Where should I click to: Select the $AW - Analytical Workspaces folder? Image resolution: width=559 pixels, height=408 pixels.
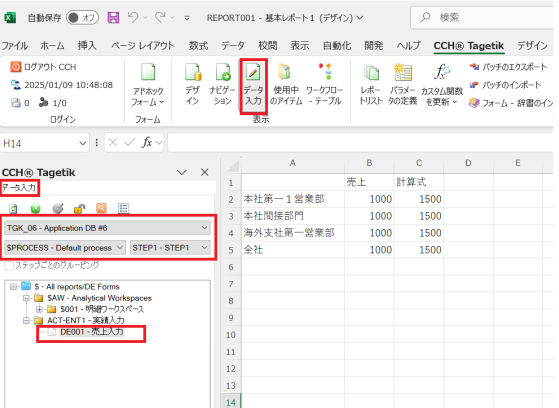point(99,298)
